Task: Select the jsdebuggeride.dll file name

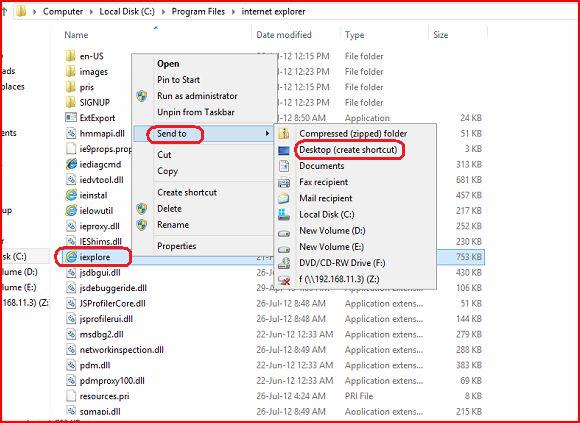Action: (x=113, y=288)
